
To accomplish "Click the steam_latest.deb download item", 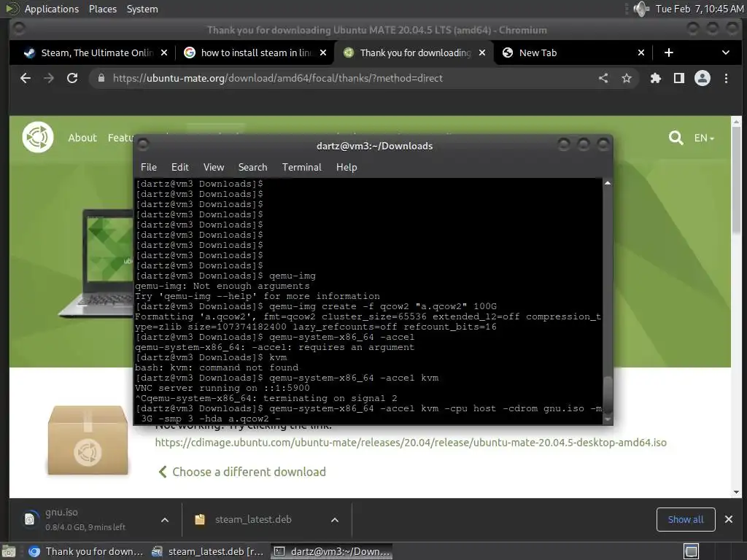I will pyautogui.click(x=252, y=519).
